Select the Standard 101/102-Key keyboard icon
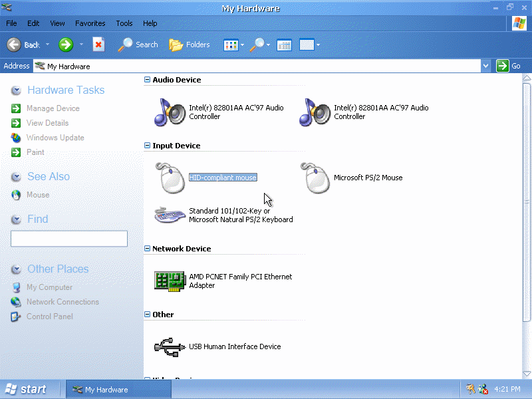 170,215
